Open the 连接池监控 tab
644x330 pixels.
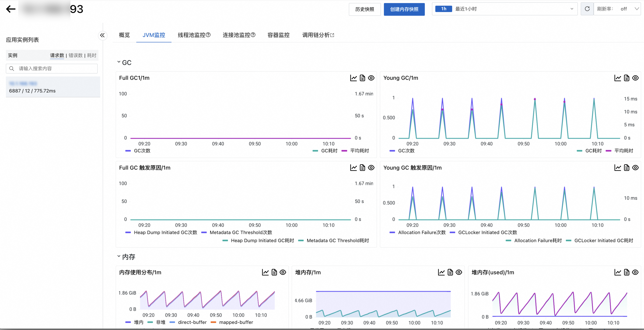click(236, 35)
